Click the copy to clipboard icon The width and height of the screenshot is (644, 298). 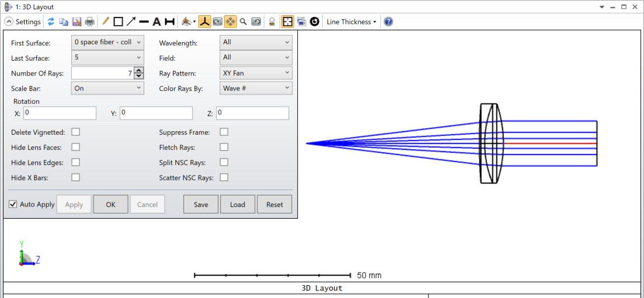pos(64,22)
